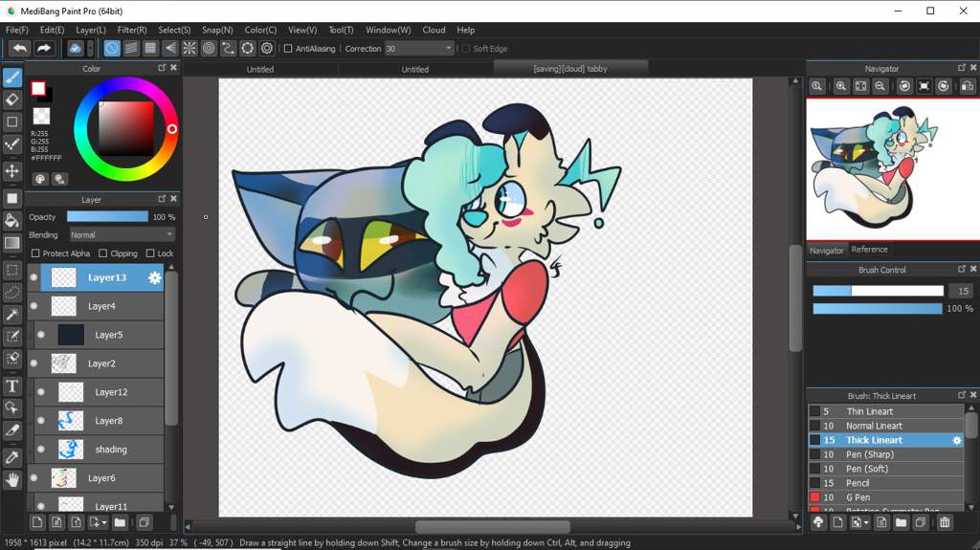Click the brush size value field
Image resolution: width=980 pixels, height=550 pixels.
click(x=962, y=291)
